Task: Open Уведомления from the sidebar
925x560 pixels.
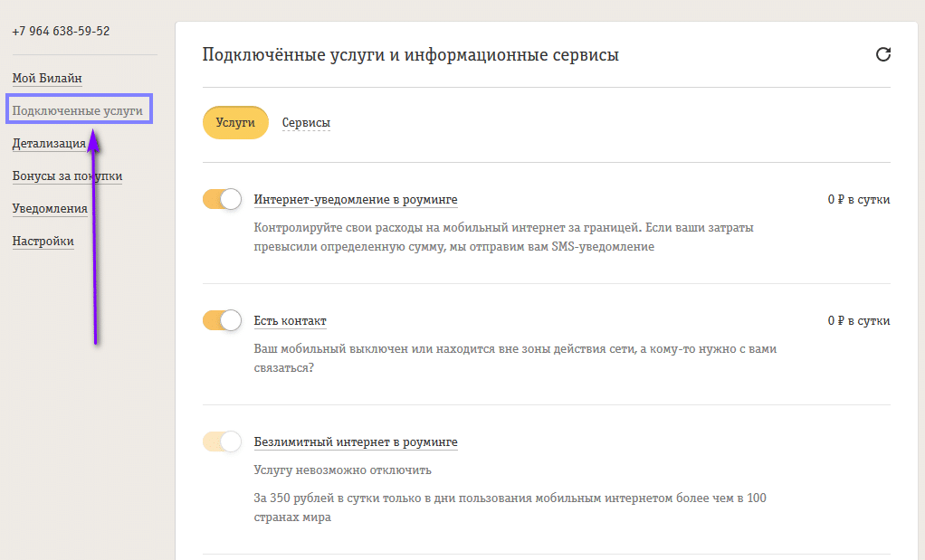Action: coord(50,209)
